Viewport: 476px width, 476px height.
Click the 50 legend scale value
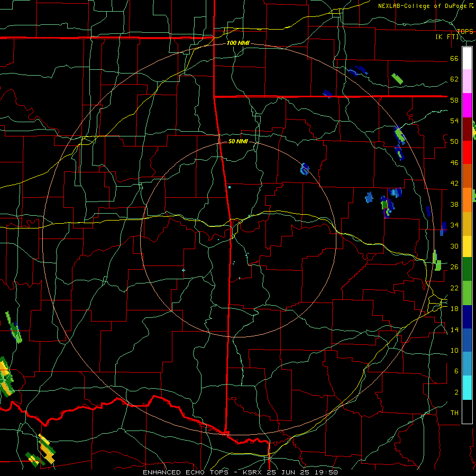click(x=454, y=142)
